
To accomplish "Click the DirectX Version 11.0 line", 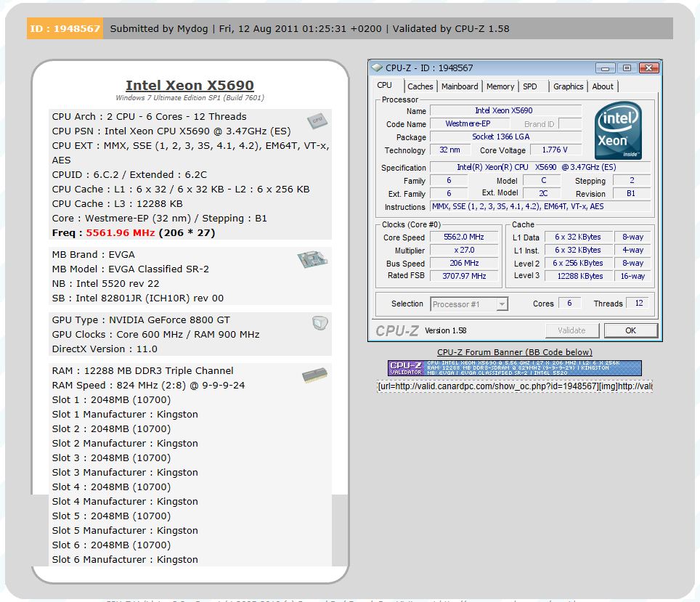I will pyautogui.click(x=105, y=349).
